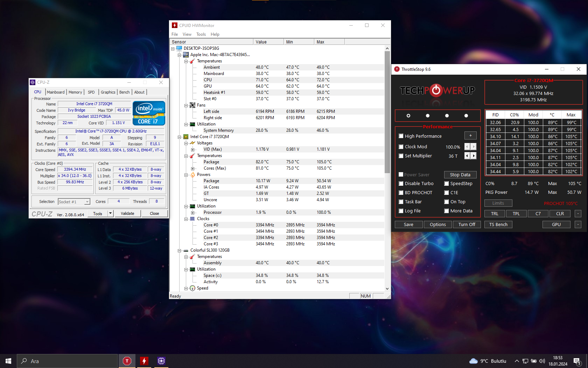Click the ThrottleStop title bar icon

pos(397,69)
